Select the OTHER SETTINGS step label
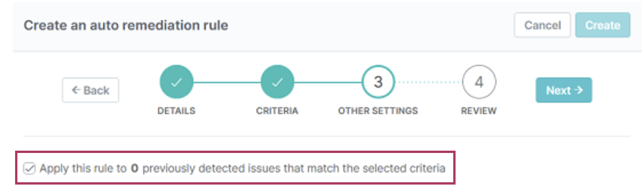Image resolution: width=644 pixels, height=196 pixels. tap(378, 111)
